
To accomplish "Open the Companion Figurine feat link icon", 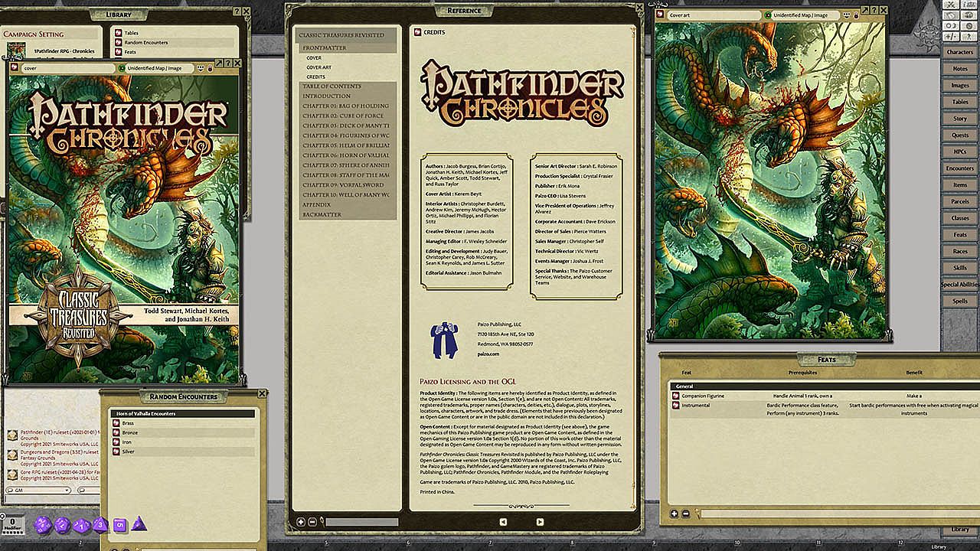I will (x=675, y=396).
